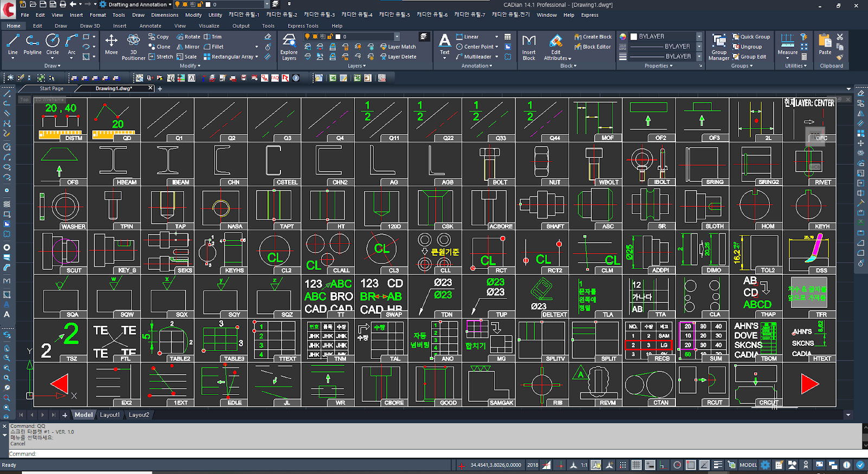Open the Dimensions menu
This screenshot has width=868, height=474.
coord(164,15)
